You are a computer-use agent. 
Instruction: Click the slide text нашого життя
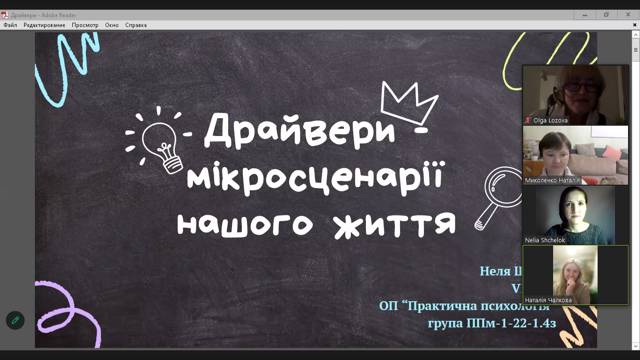coord(316,224)
